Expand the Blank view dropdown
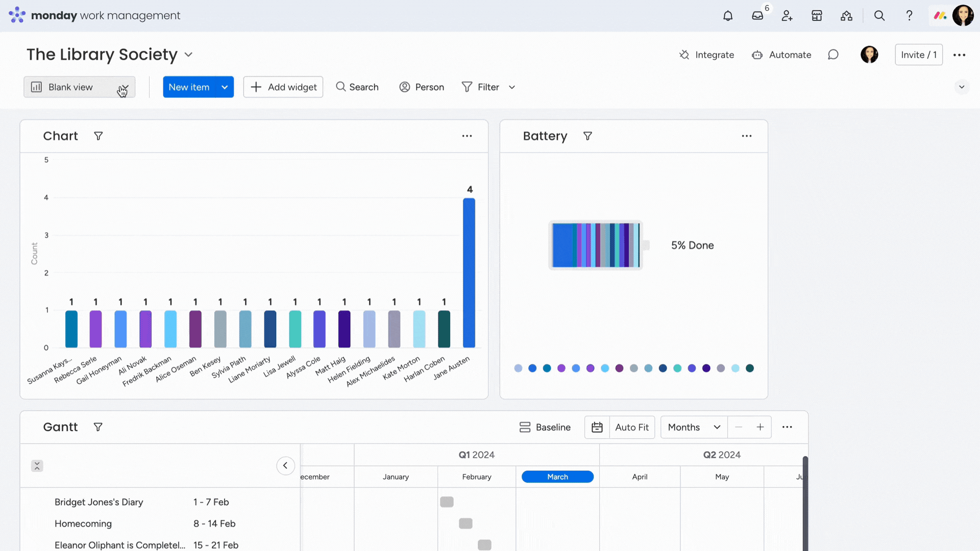The image size is (980, 551). (x=123, y=87)
